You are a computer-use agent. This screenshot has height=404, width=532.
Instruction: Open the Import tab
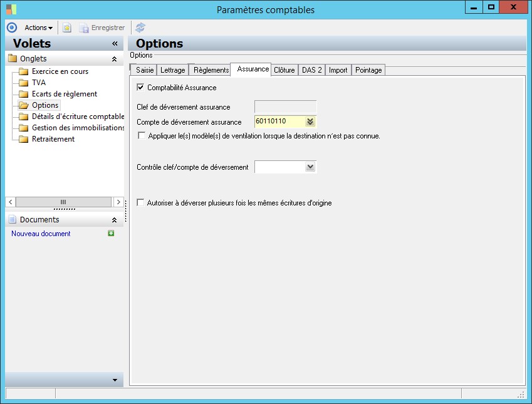pos(338,70)
